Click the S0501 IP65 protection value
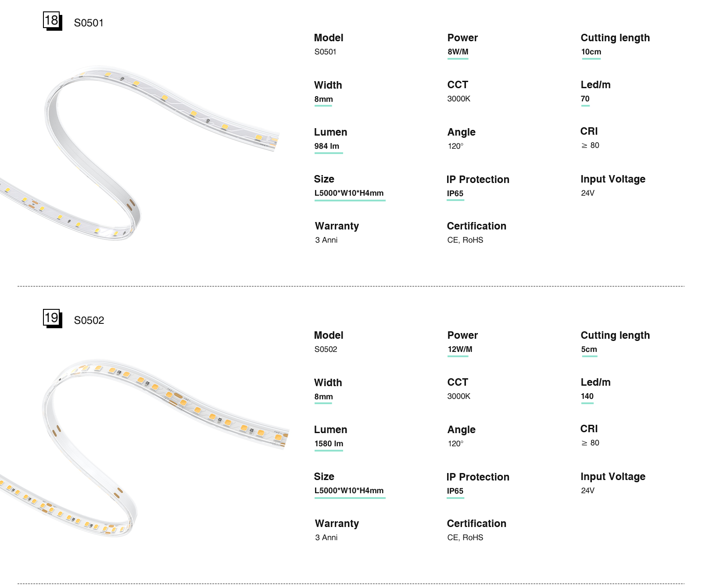Screen dimensions: 702x588 [455, 194]
